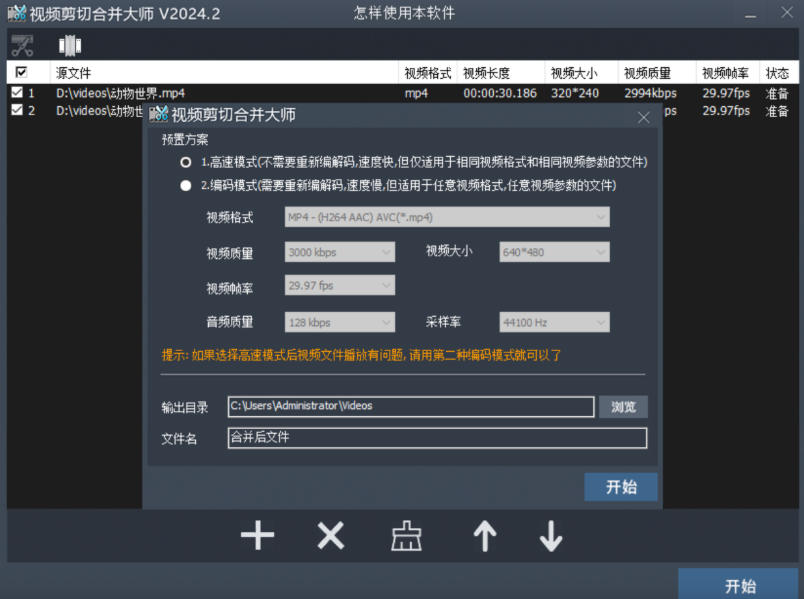The height and width of the screenshot is (599, 804).
Task: Click the 320*240 size cell
Action: (x=575, y=93)
